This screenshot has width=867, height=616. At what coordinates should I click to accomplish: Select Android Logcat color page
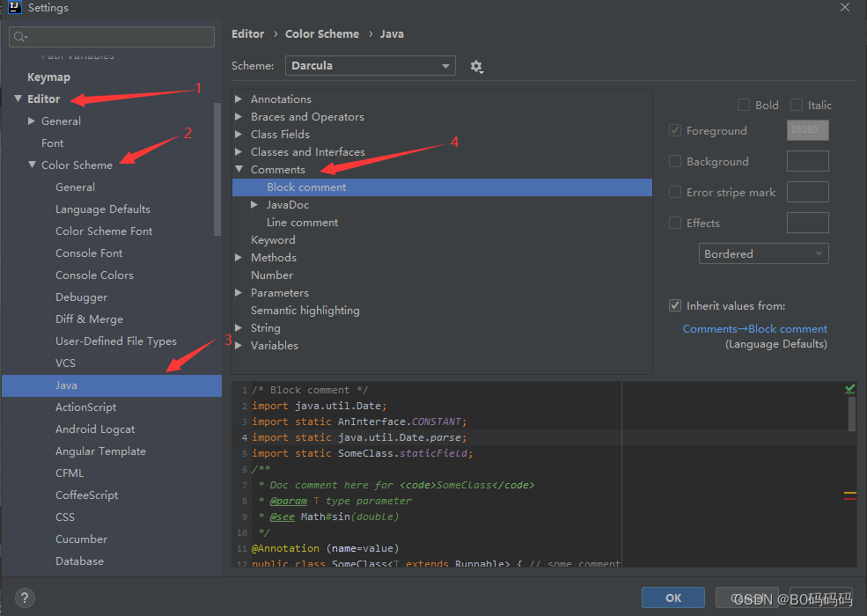pos(95,429)
